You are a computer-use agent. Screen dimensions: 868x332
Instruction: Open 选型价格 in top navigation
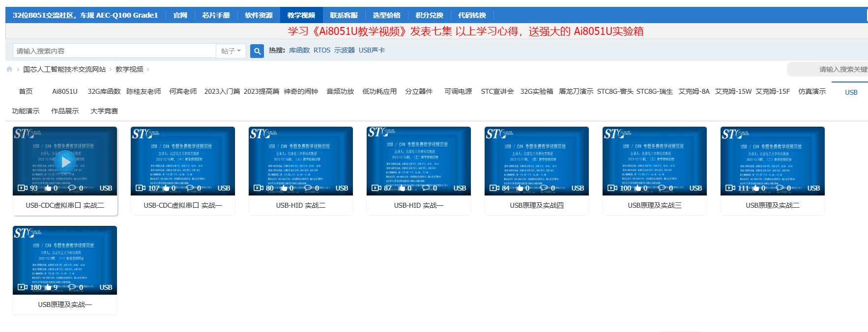(387, 15)
